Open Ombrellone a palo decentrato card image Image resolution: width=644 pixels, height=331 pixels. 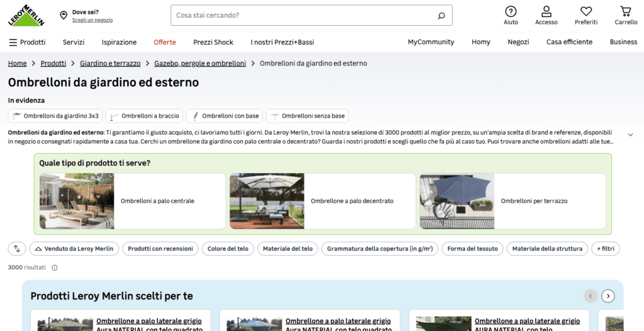tap(267, 201)
